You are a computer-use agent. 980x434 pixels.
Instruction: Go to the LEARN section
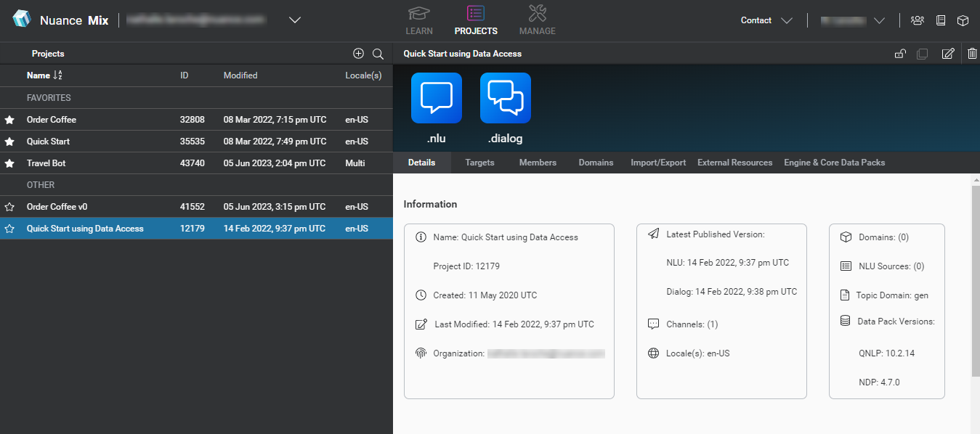coord(419,20)
